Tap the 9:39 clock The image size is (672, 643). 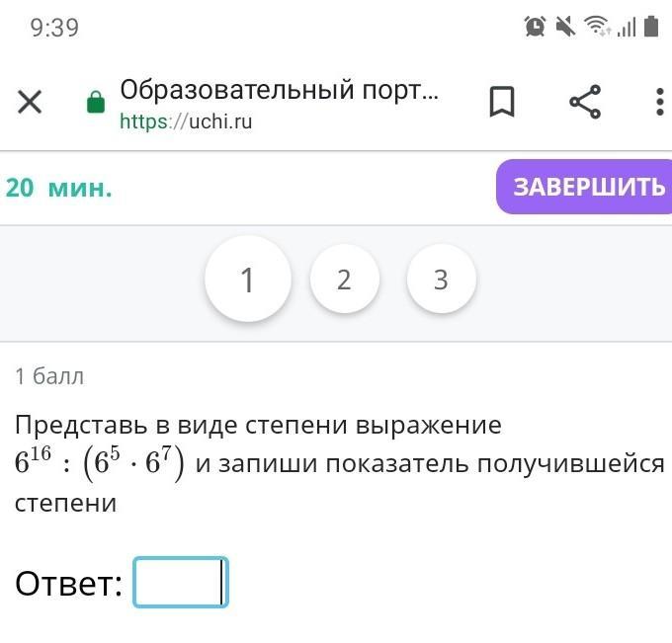[x=54, y=28]
